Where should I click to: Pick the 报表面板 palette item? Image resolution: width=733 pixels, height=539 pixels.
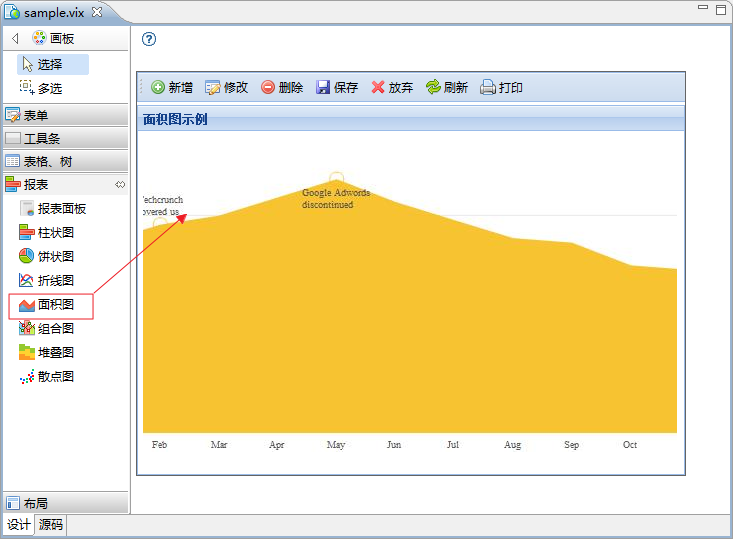[53, 208]
